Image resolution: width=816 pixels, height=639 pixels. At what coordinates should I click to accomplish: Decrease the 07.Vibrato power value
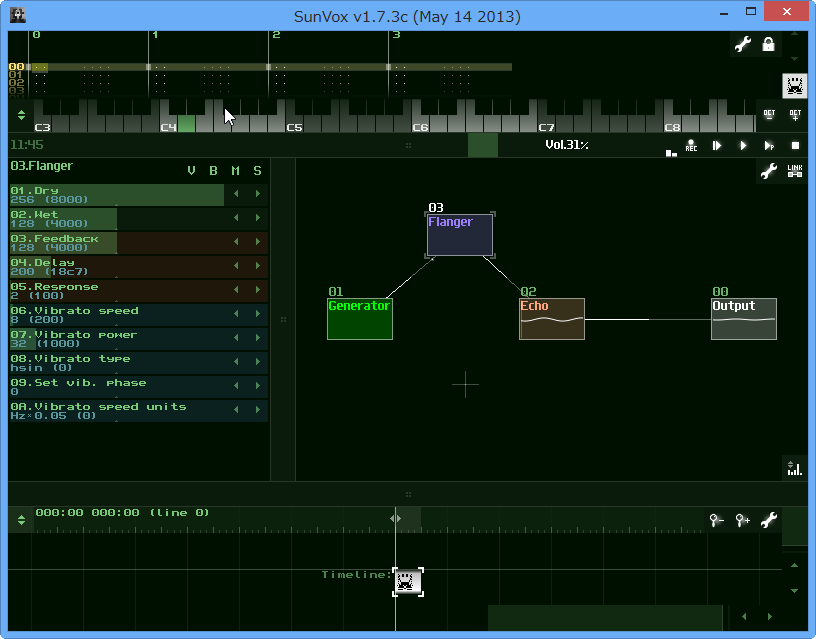click(236, 337)
